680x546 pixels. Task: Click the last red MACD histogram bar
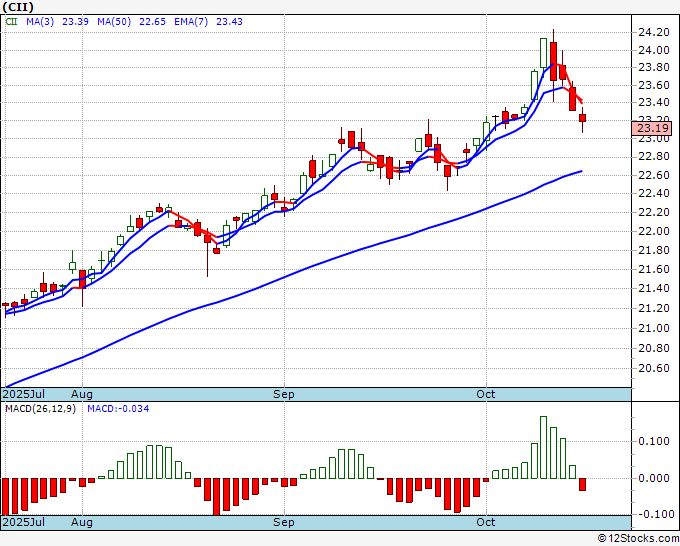[x=582, y=484]
